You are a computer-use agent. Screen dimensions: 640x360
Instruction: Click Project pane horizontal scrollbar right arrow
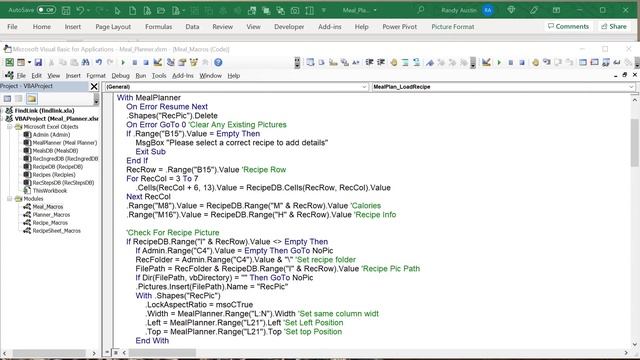[94, 353]
